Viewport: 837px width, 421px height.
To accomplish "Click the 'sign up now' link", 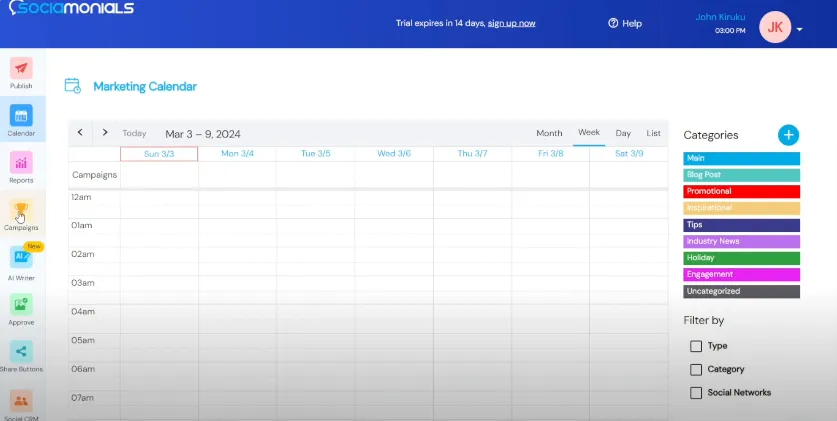I will [x=511, y=23].
